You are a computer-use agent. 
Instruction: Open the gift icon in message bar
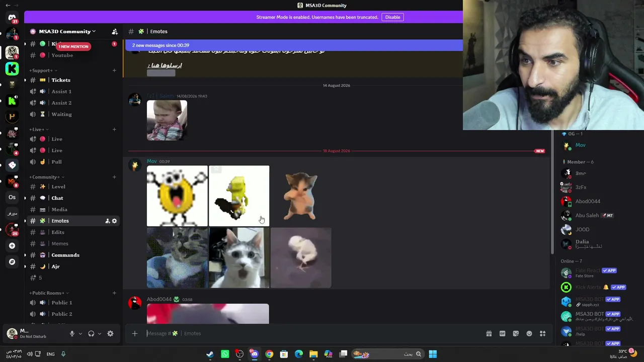click(489, 333)
